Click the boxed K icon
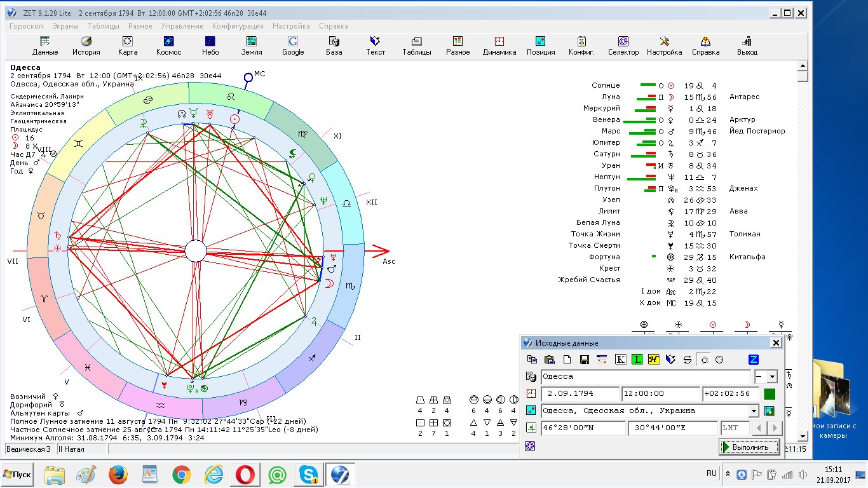 (621, 360)
